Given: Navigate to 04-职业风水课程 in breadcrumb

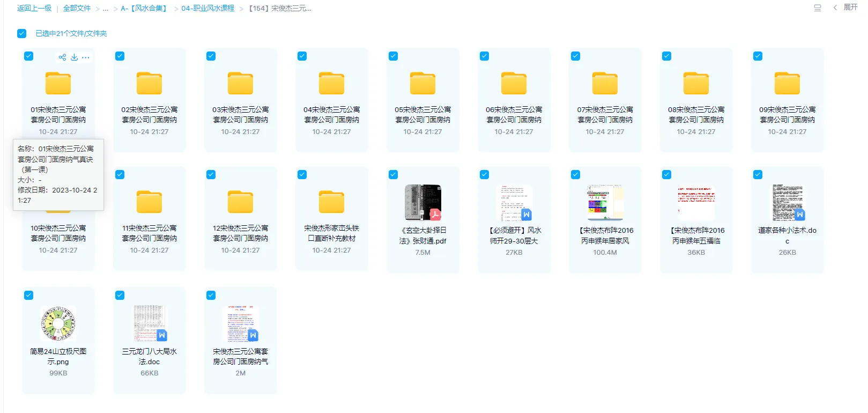Looking at the screenshot, I should 207,9.
